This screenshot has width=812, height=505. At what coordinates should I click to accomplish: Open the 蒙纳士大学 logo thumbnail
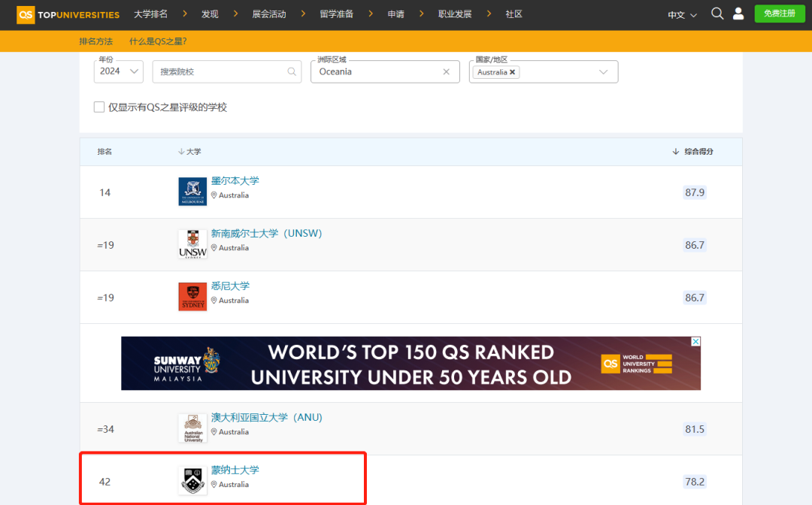[192, 481]
